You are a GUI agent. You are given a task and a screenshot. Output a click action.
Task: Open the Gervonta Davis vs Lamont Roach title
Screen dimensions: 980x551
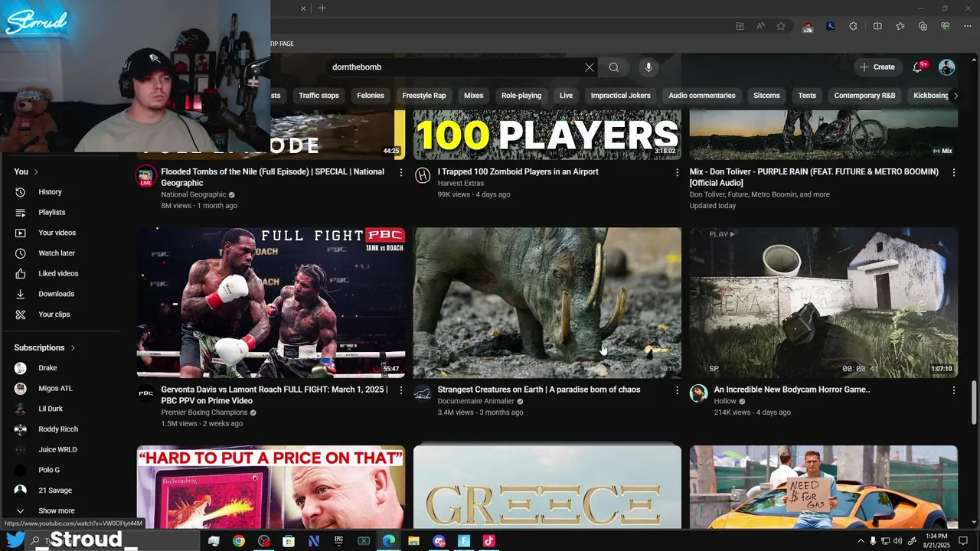pos(274,395)
